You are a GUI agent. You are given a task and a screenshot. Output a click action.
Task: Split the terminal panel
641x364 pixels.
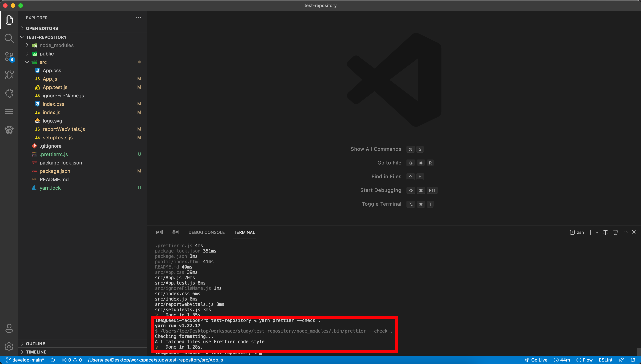tap(605, 232)
